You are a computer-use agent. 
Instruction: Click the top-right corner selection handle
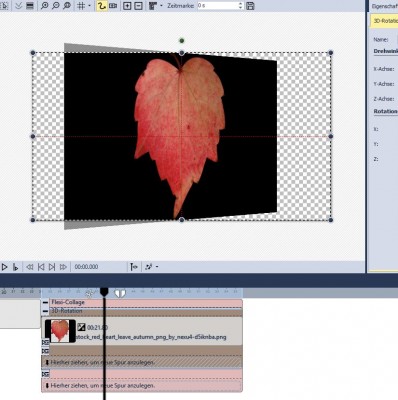pos(331,53)
